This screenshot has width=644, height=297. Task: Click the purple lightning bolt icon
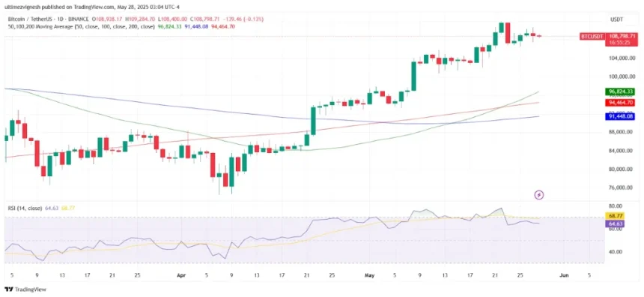539,195
